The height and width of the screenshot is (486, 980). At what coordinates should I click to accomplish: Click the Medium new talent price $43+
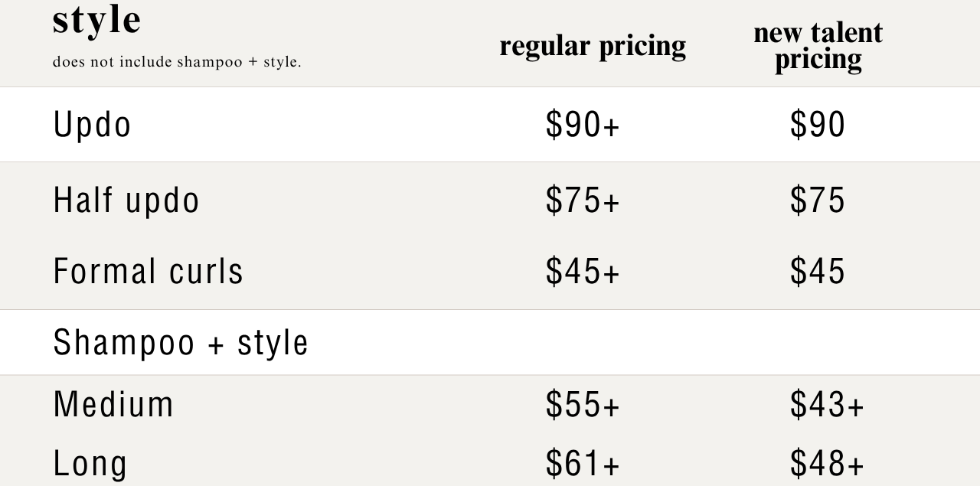point(827,404)
